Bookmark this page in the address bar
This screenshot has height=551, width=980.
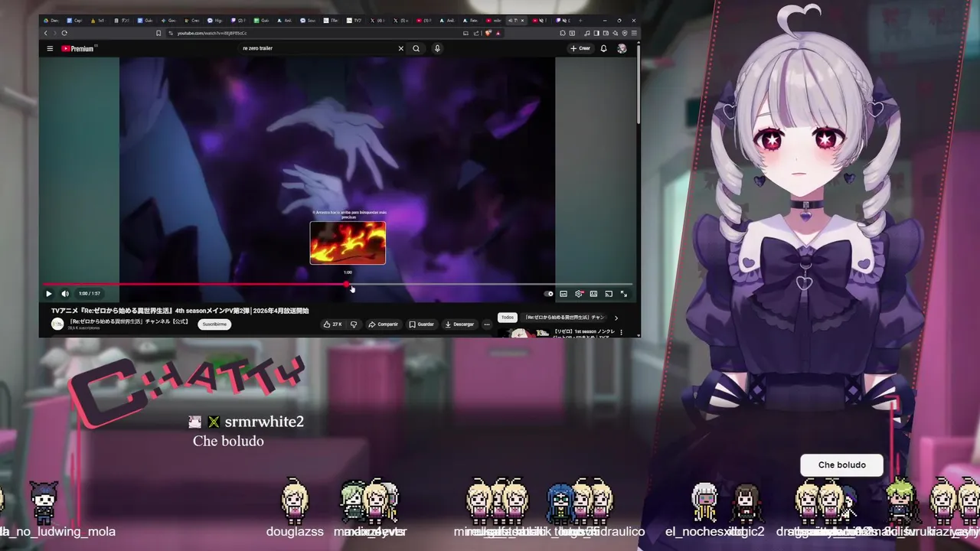158,33
